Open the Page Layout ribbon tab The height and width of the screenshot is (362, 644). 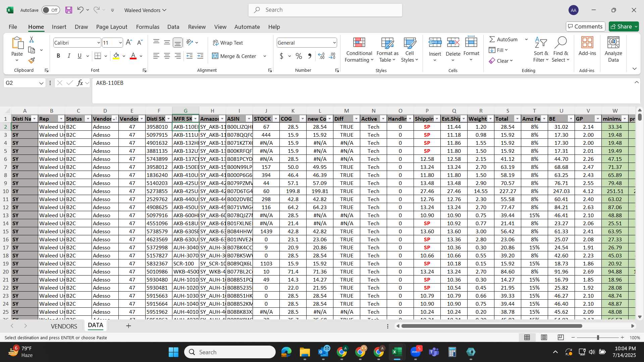coord(112,27)
